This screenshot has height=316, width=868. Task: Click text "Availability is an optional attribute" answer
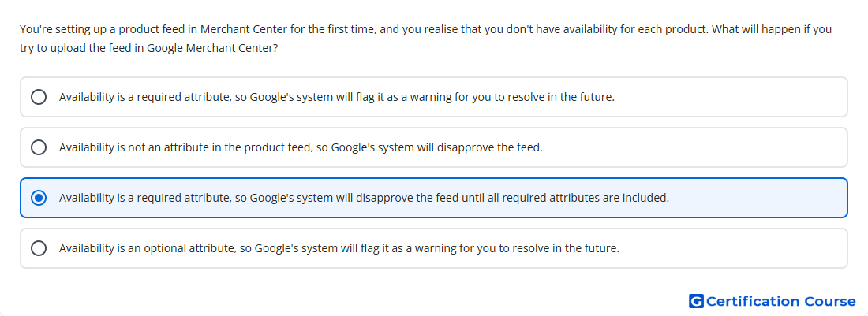[339, 248]
